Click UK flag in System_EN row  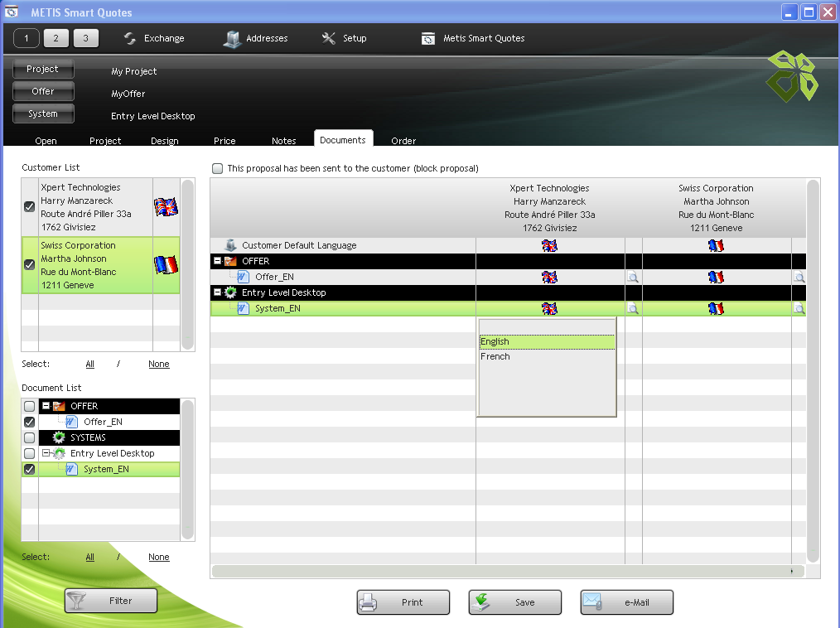[549, 309]
